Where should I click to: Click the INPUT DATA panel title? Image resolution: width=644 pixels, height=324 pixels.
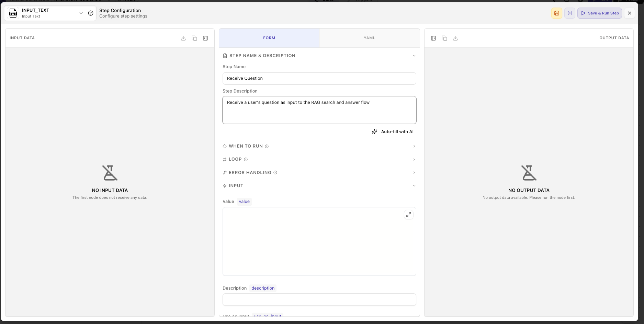(22, 38)
